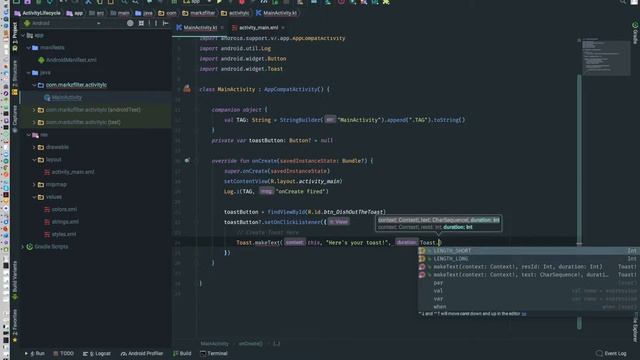Select AndroidManifest.xml in project tree

pyautogui.click(x=71, y=60)
